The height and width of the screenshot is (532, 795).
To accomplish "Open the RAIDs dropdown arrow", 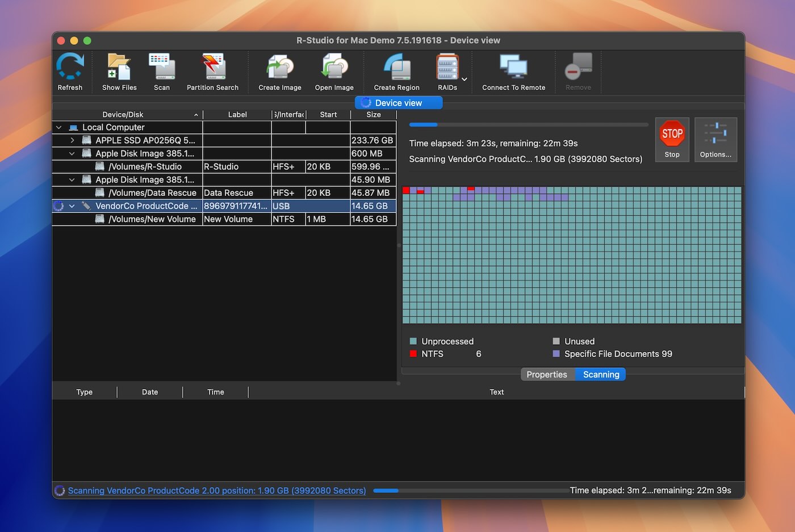I will (465, 79).
